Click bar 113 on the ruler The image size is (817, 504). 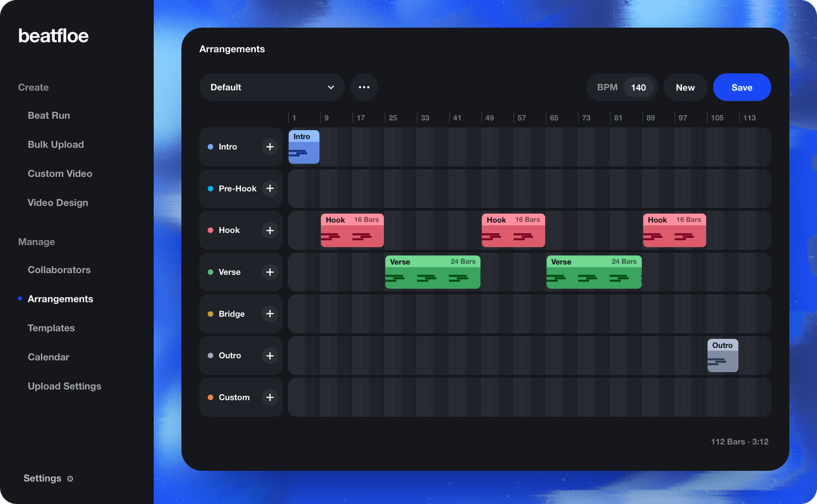[x=749, y=118]
